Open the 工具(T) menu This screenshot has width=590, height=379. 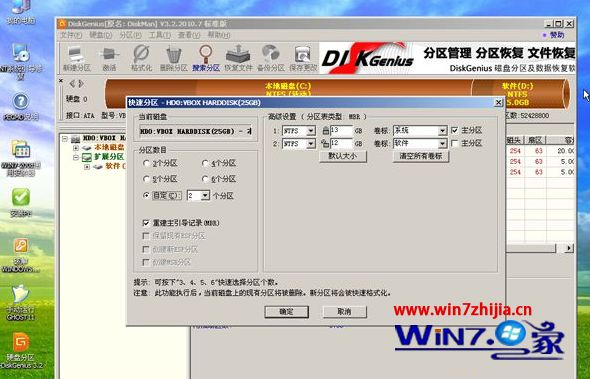160,35
